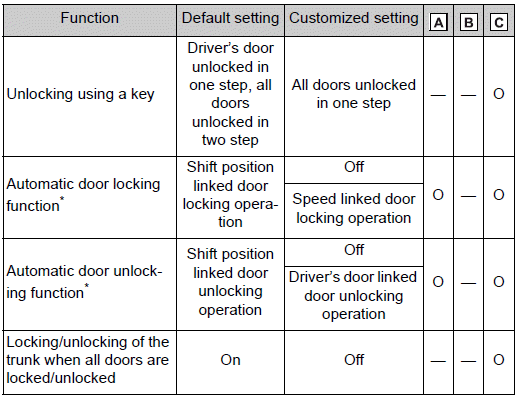Select the Customized setting column header
Image resolution: width=518 pixels, height=399 pixels.
tap(354, 18)
